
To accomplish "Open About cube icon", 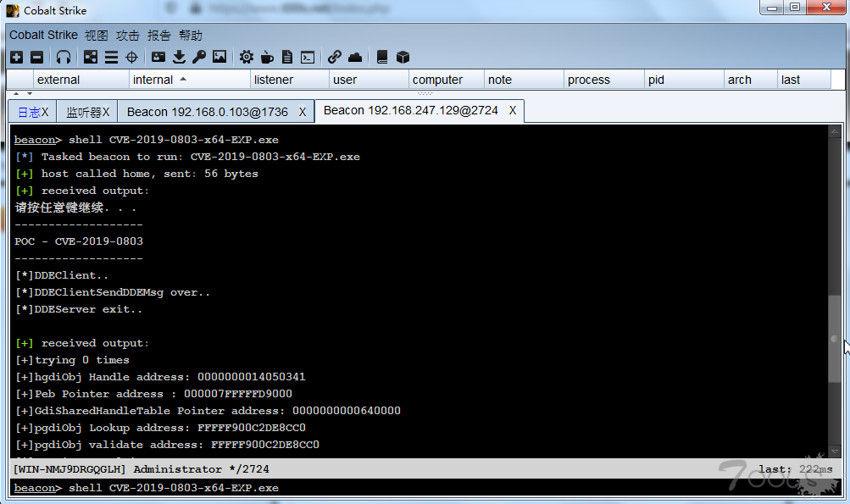I will (x=403, y=57).
